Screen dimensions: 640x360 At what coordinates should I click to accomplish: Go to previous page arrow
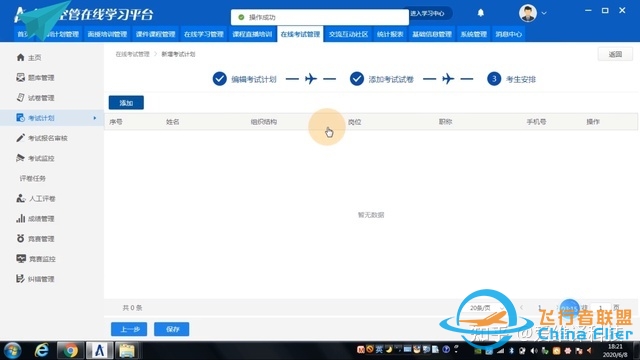[x=522, y=308]
